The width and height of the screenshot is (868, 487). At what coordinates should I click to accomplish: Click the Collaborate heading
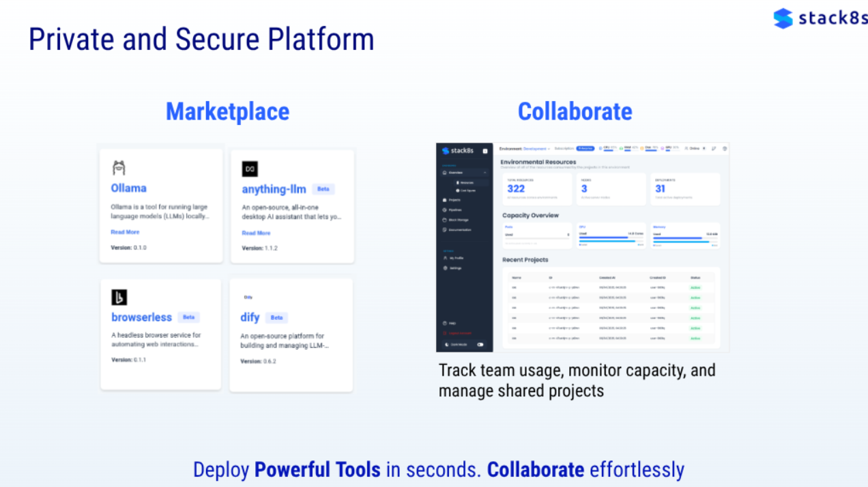click(x=575, y=111)
